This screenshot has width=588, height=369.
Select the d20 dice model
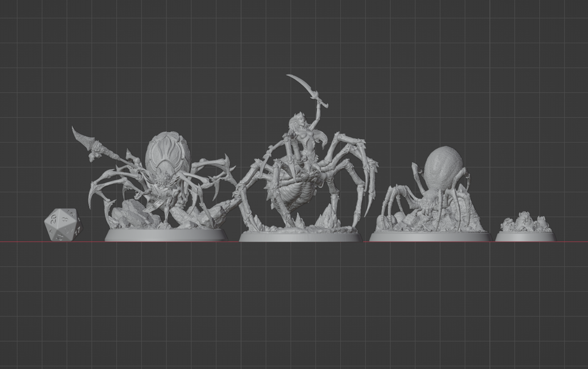(x=63, y=225)
